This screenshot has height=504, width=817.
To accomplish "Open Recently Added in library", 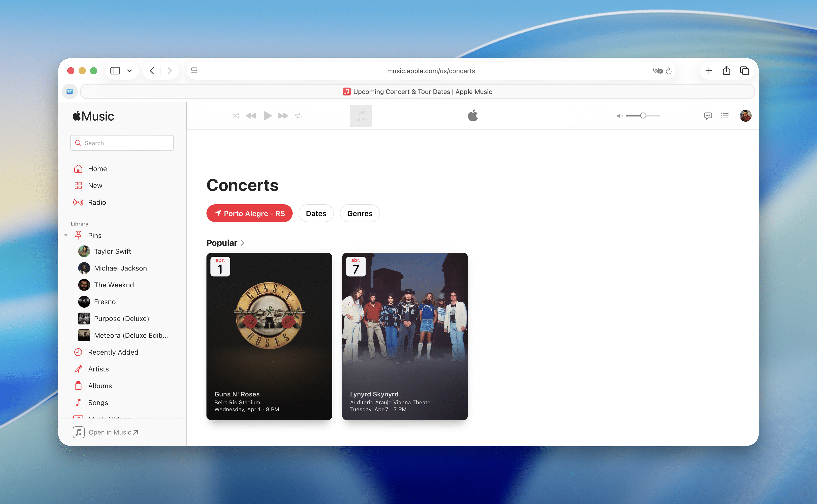I will (113, 352).
